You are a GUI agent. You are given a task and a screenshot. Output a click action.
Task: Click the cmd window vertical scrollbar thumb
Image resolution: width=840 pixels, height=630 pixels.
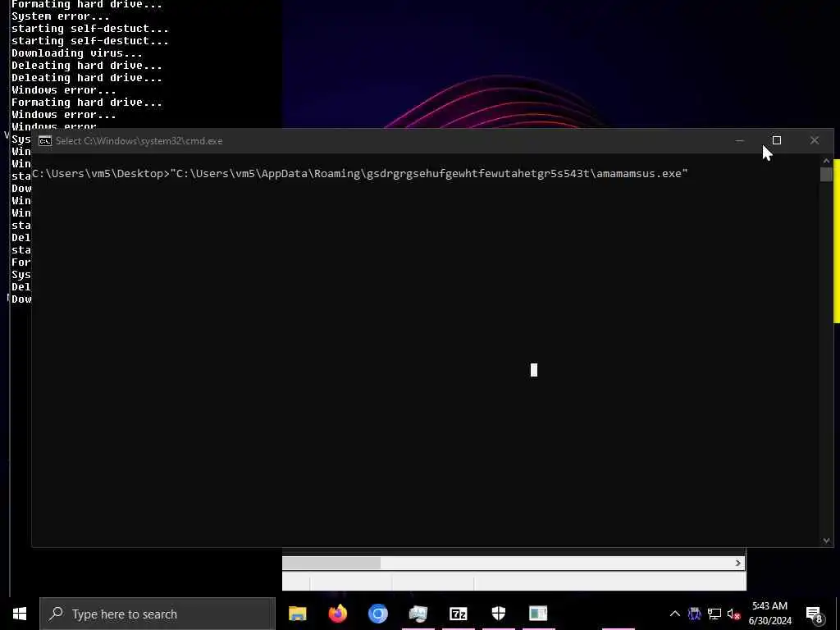click(826, 175)
